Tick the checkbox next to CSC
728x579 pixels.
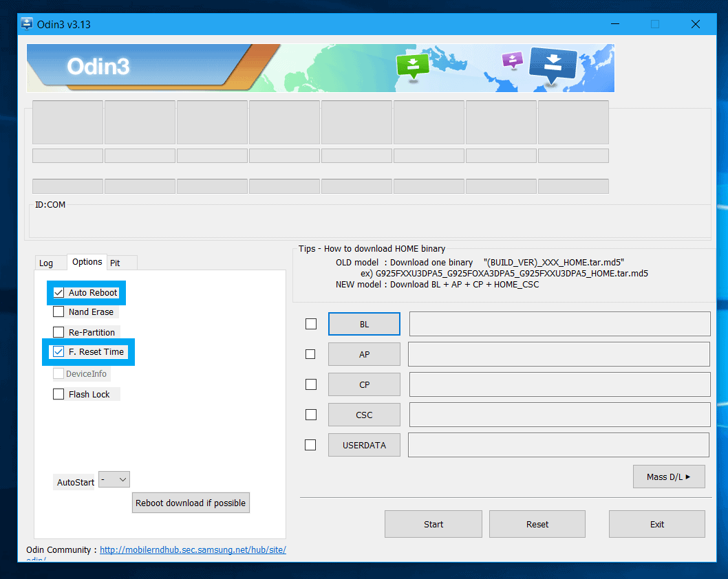coord(311,415)
